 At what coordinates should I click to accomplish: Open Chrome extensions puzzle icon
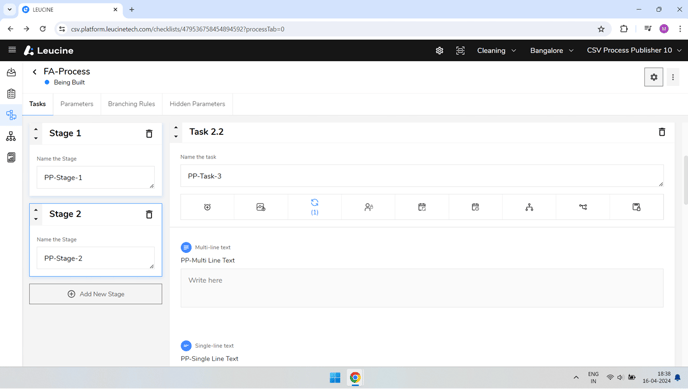(624, 29)
